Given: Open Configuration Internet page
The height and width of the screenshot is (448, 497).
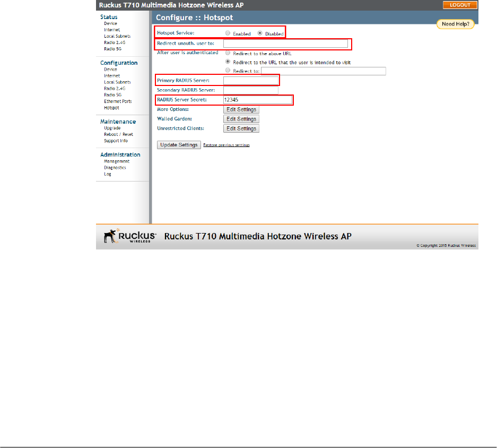Looking at the screenshot, I should click(112, 76).
